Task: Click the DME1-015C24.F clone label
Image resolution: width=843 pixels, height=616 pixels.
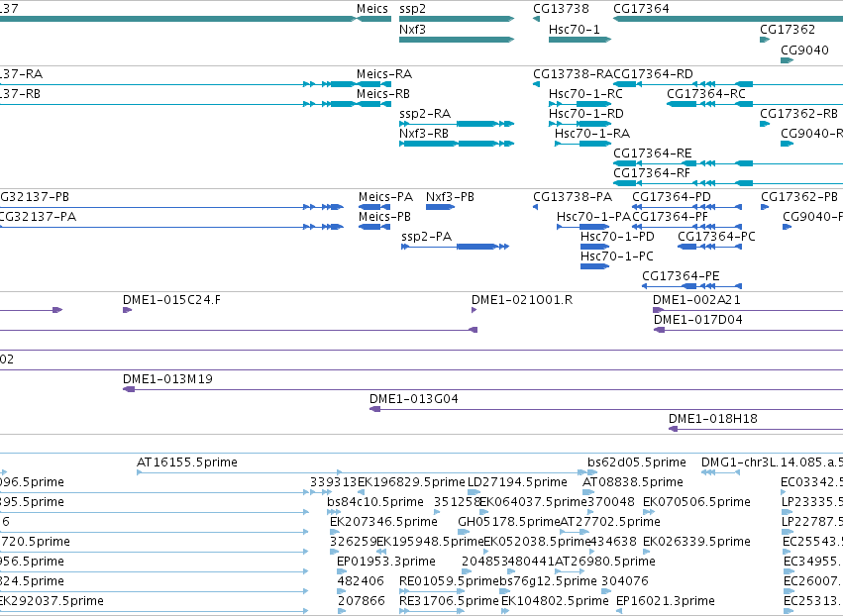Action: click(171, 300)
